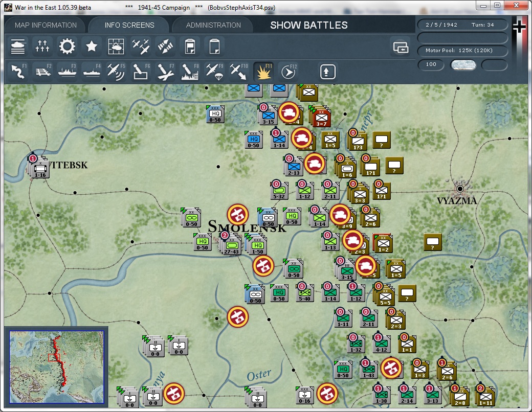Open the weather map icon

click(116, 47)
